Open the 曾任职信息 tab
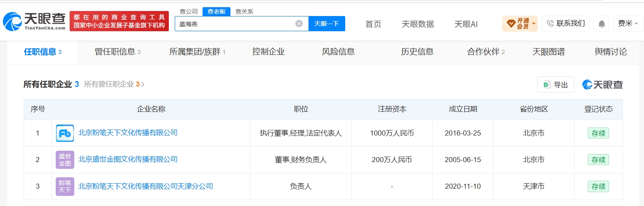Screen dimensions: 644x206 coord(117,52)
